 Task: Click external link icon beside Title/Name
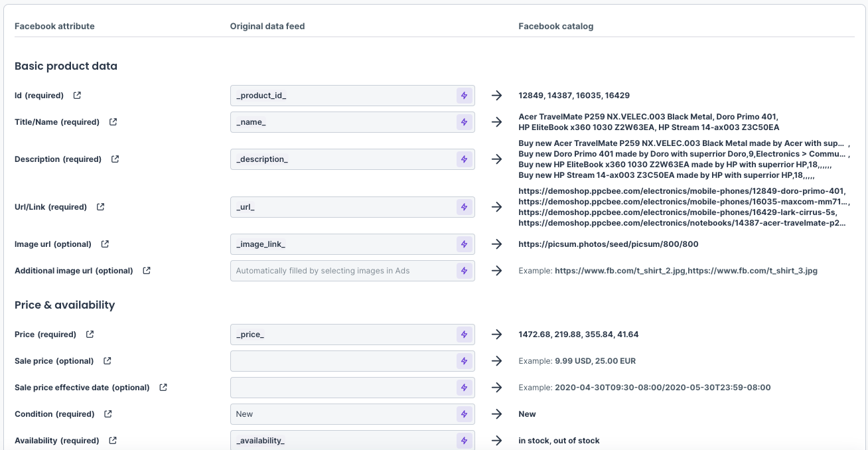click(x=113, y=122)
